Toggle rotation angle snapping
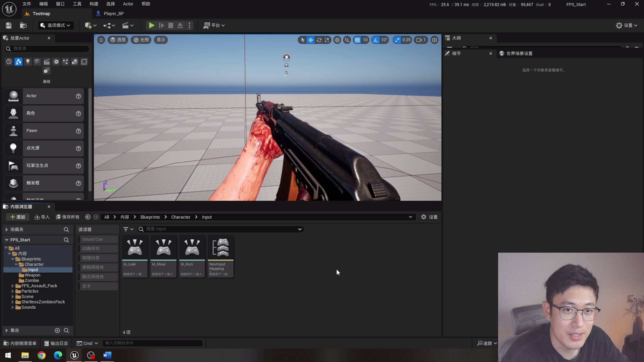644x362 pixels. 376,40
